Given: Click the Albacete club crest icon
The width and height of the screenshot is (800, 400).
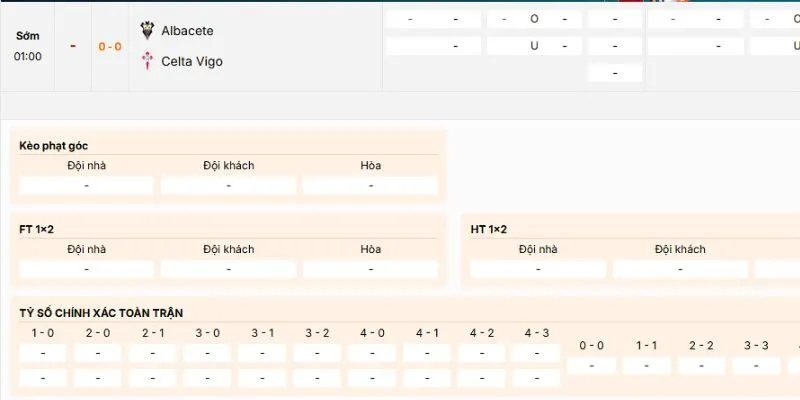Looking at the screenshot, I should [x=147, y=31].
